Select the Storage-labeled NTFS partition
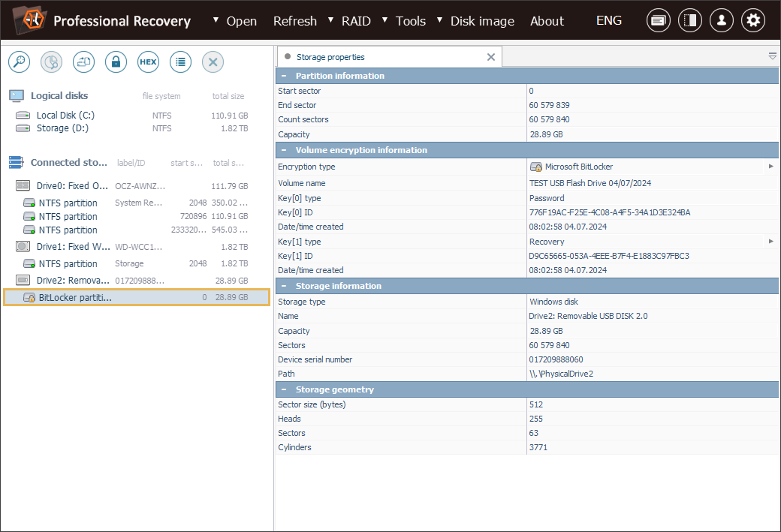The height and width of the screenshot is (532, 781). point(135,264)
